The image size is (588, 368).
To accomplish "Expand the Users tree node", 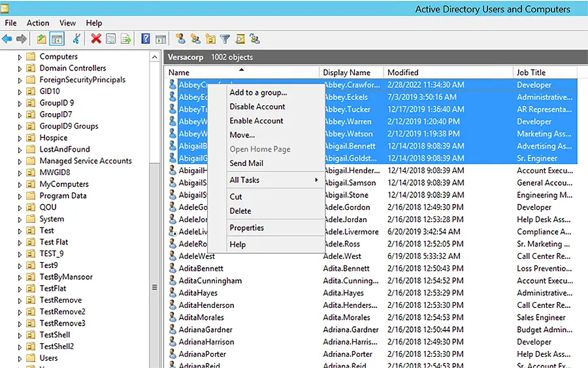I will point(20,359).
